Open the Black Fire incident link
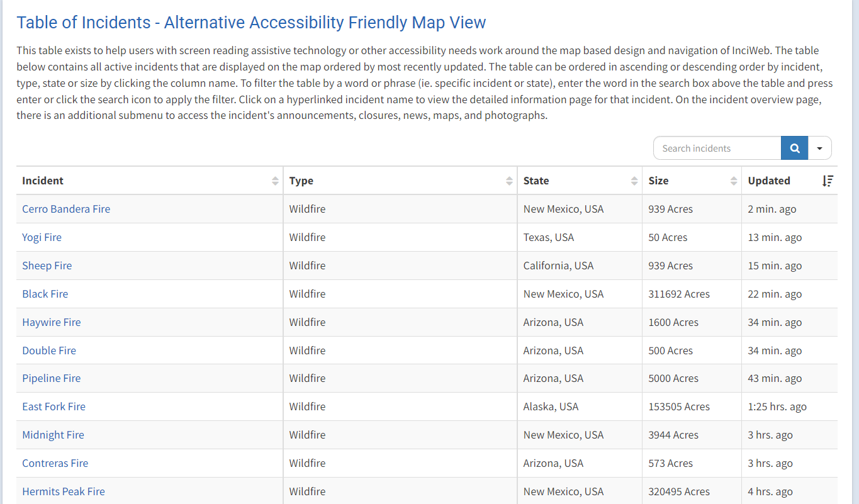Viewport: 859px width, 504px height. coord(45,294)
